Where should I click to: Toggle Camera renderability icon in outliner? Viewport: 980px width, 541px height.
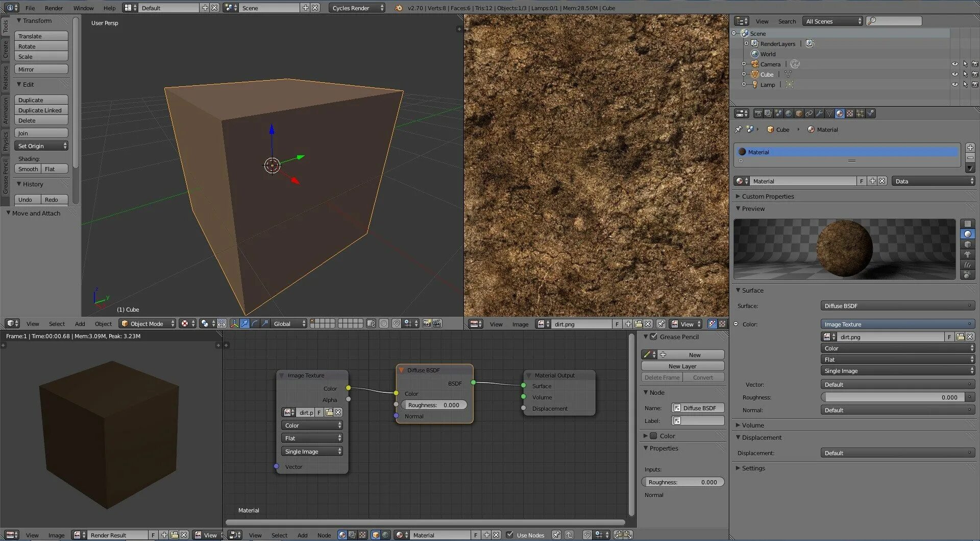[x=975, y=64]
